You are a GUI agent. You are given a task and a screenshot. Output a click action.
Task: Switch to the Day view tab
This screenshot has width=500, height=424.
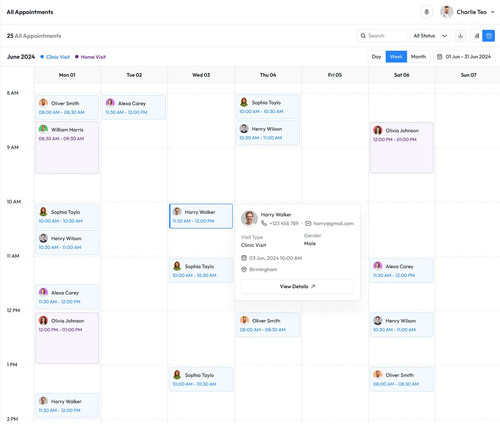tap(376, 57)
